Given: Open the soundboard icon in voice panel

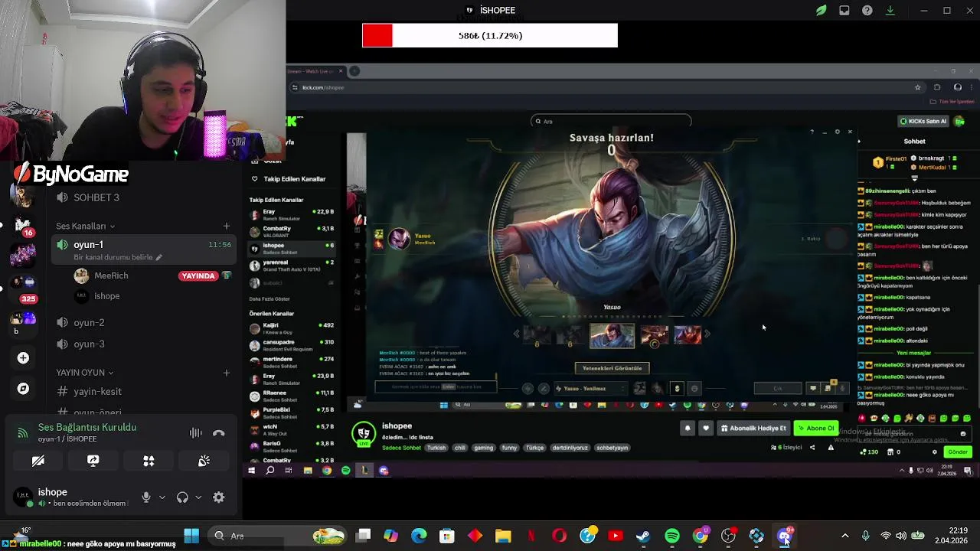Looking at the screenshot, I should click(x=204, y=461).
